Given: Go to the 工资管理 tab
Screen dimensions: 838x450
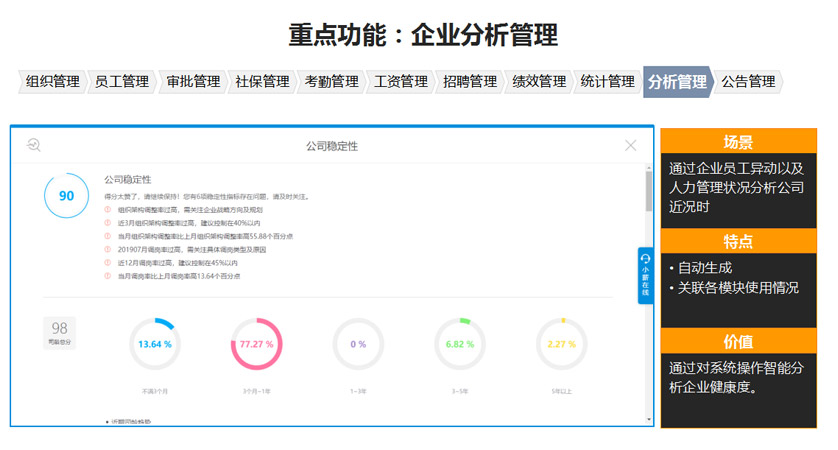Looking at the screenshot, I should point(400,82).
